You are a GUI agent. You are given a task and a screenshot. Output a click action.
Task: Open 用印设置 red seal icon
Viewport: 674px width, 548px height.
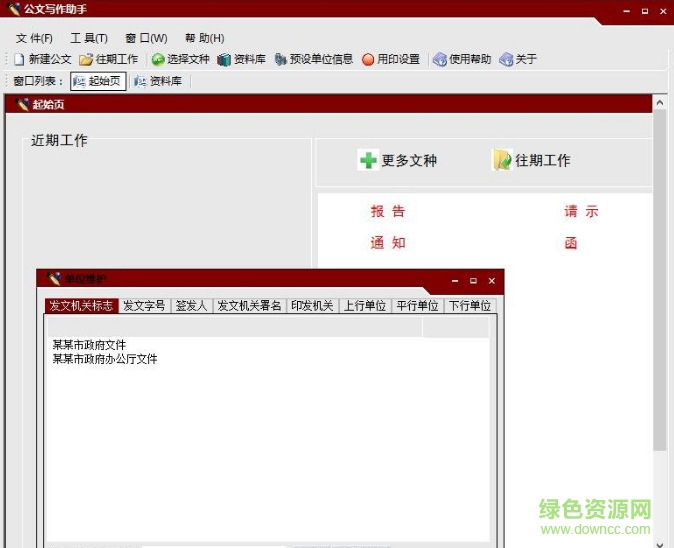click(368, 60)
